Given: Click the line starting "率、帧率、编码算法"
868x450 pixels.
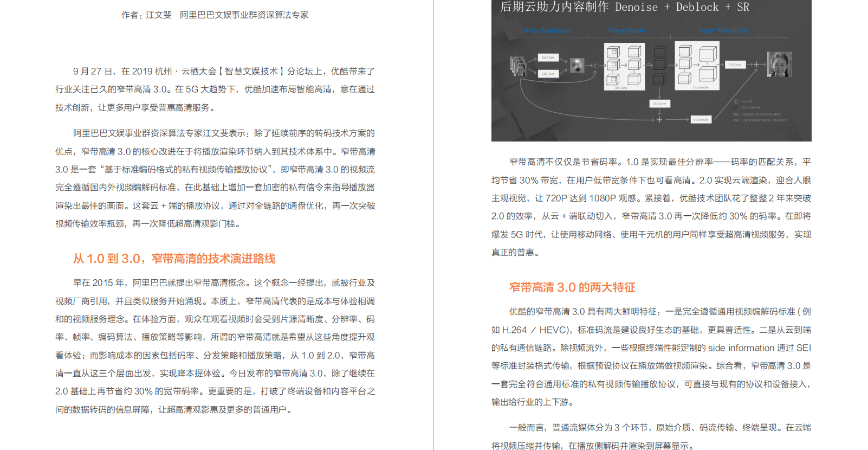Looking at the screenshot, I should pyautogui.click(x=215, y=337).
